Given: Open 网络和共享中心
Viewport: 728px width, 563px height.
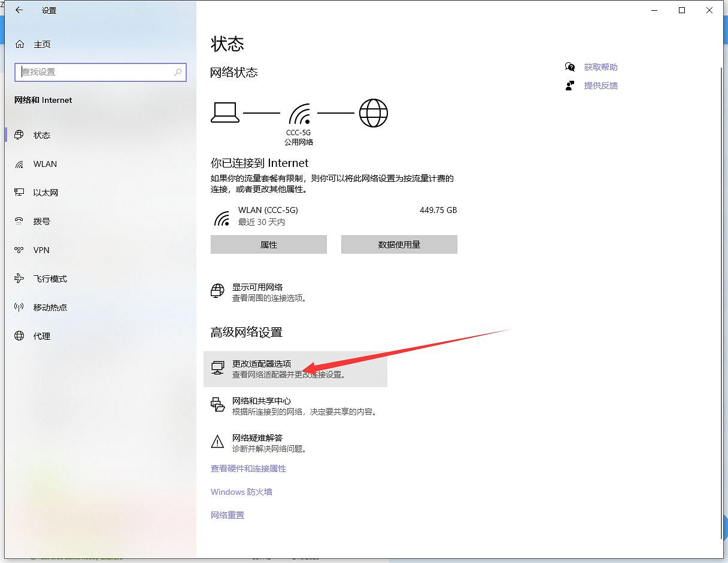Looking at the screenshot, I should coord(262,401).
